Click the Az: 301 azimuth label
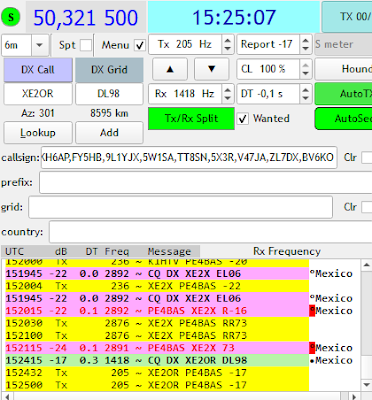Image resolution: width=372 pixels, height=400 pixels. (38, 113)
